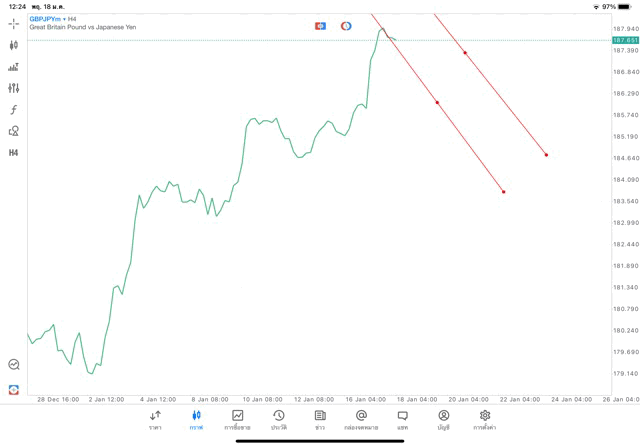Open the indicators list icon
The image size is (640, 447).
(x=14, y=67)
